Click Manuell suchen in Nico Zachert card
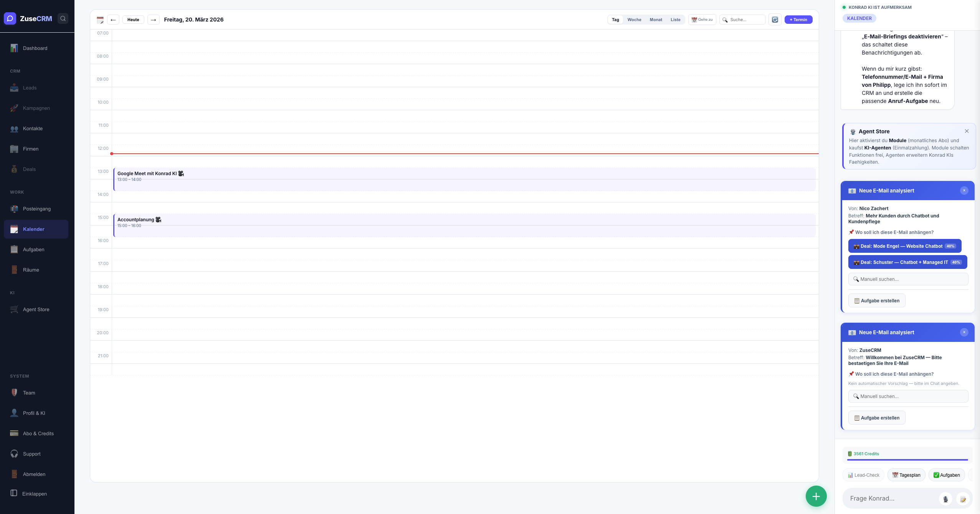980x514 pixels. [x=908, y=279]
